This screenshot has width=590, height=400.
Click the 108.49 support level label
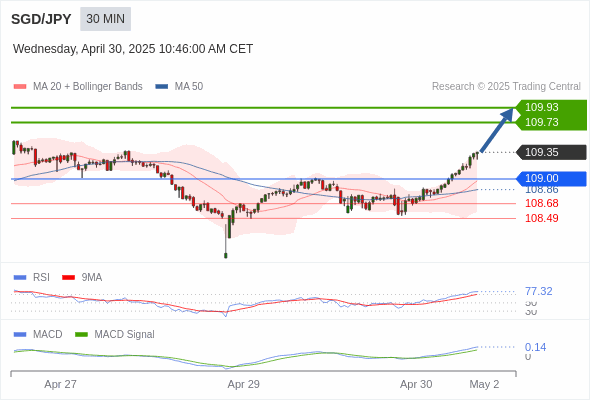click(541, 218)
